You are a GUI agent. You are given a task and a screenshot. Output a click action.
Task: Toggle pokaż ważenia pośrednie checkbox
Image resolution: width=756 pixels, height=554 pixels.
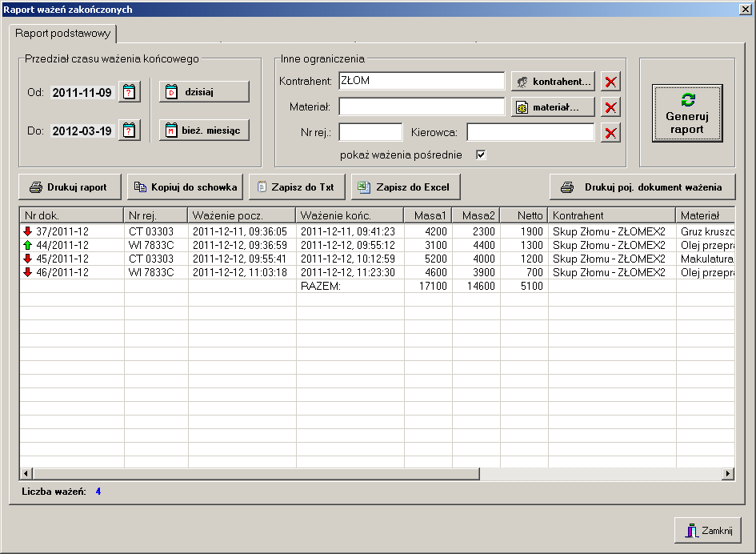[x=481, y=155]
